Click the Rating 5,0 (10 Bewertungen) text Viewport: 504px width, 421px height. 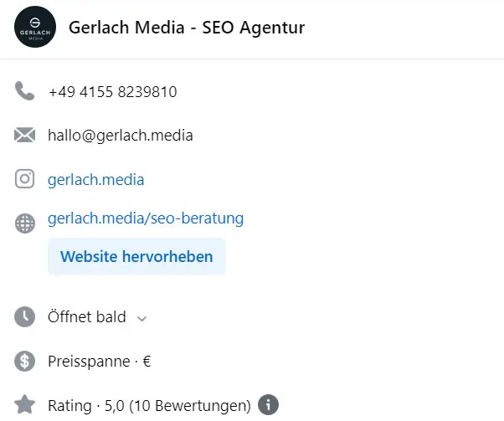tap(149, 406)
